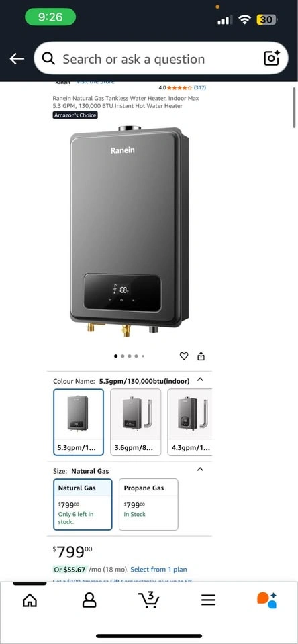Open camera lens search icon
The height and width of the screenshot is (644, 298).
[272, 58]
